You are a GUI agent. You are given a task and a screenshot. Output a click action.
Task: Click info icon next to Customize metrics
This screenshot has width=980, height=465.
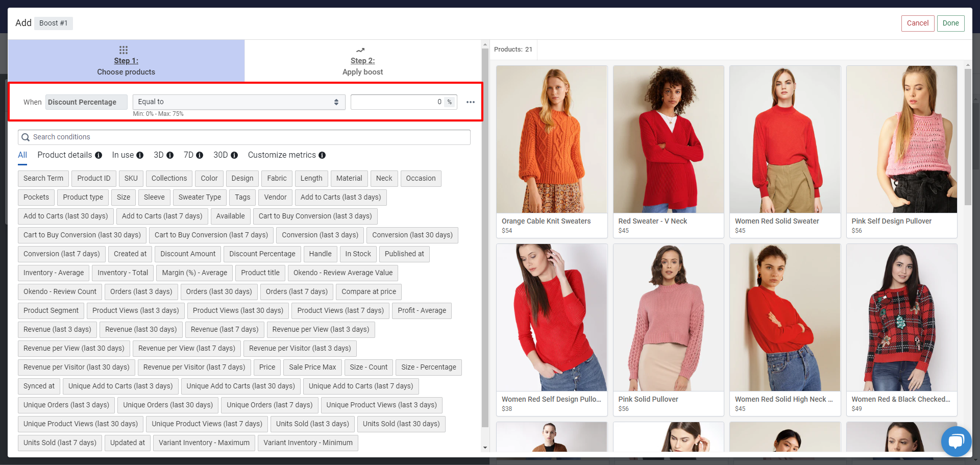pyautogui.click(x=322, y=155)
